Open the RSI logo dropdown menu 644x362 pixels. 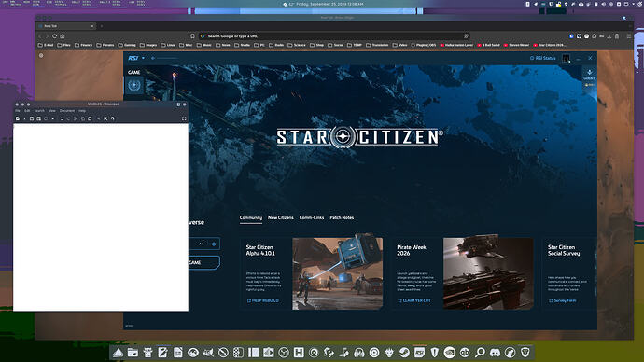[x=136, y=58]
